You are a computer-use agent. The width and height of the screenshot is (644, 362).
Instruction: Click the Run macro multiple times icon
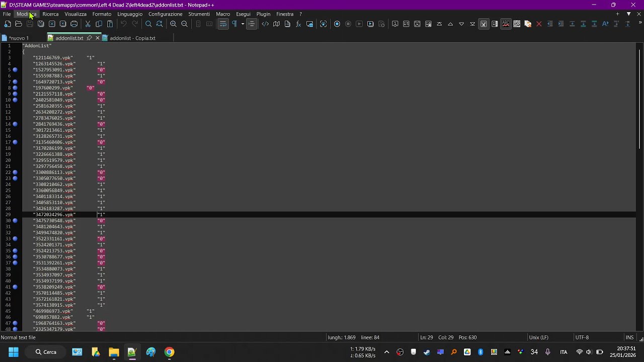[x=370, y=24]
